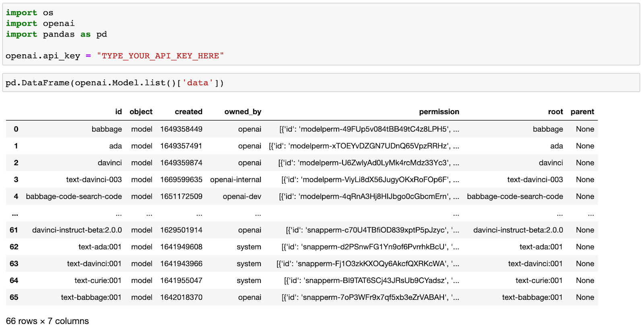644x330 pixels.
Task: Select the "owned_by" column header
Action: tap(243, 112)
